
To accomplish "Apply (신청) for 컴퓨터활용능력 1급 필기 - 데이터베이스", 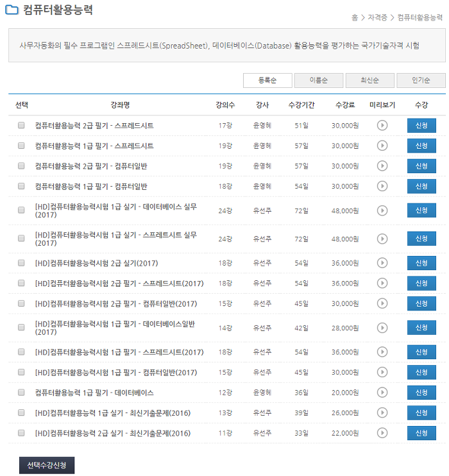I will pos(421,393).
